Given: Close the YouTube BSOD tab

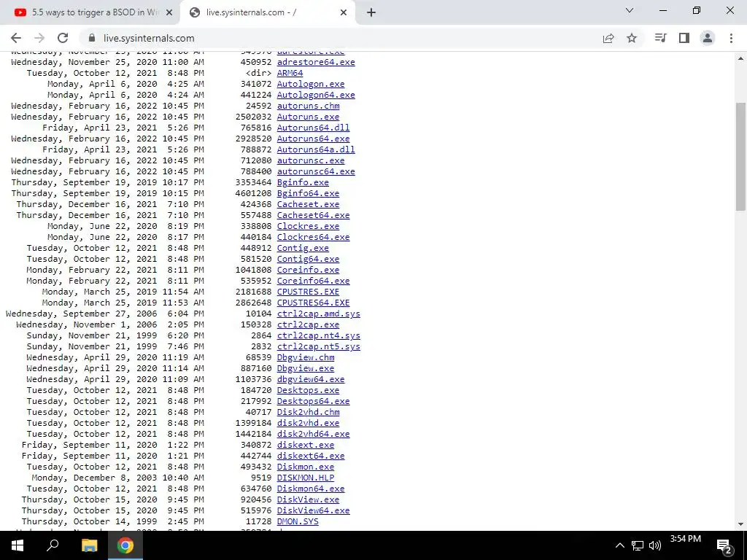Looking at the screenshot, I should (169, 13).
